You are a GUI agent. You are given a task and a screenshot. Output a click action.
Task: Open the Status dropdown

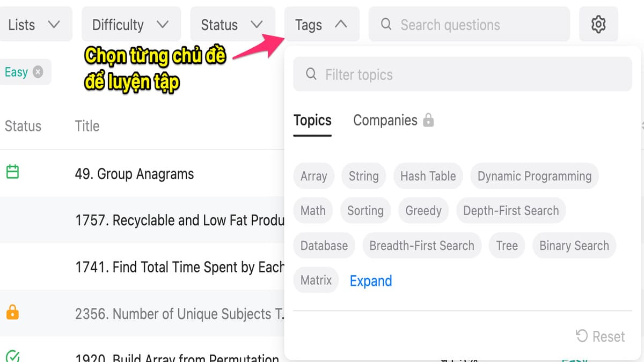click(232, 25)
